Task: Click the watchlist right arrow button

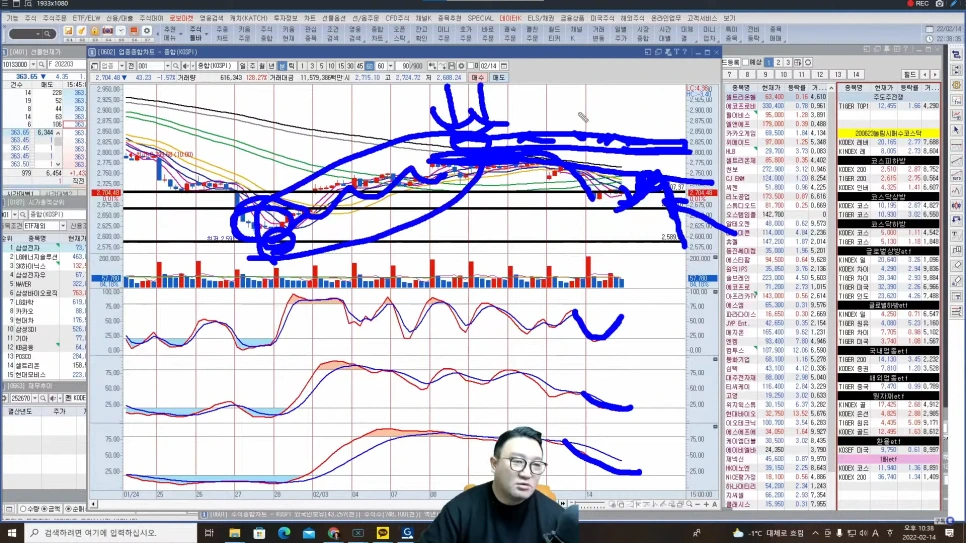Action: coord(935,75)
